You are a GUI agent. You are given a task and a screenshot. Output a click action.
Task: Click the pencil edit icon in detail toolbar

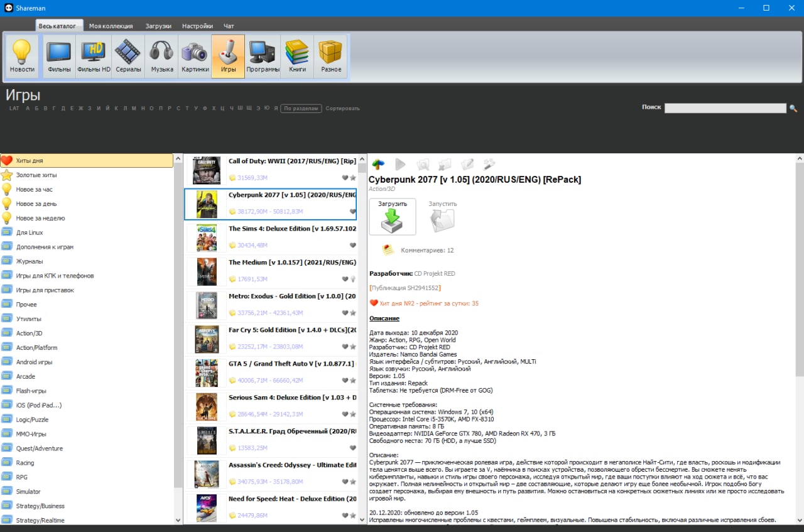click(x=467, y=165)
